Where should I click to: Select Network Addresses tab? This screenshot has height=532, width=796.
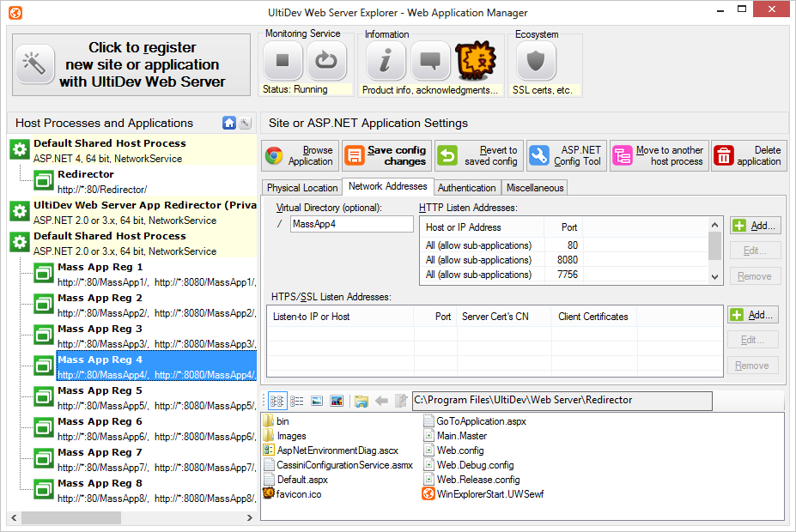coord(388,186)
